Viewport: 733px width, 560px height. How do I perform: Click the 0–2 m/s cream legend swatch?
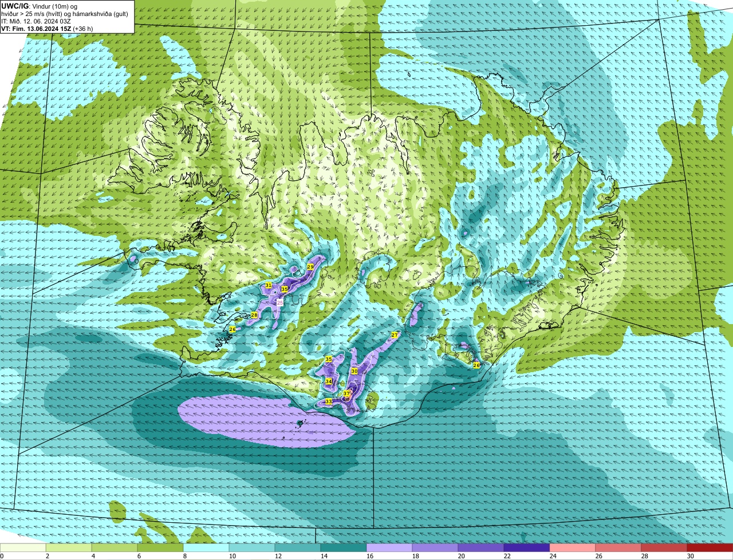(x=23, y=547)
